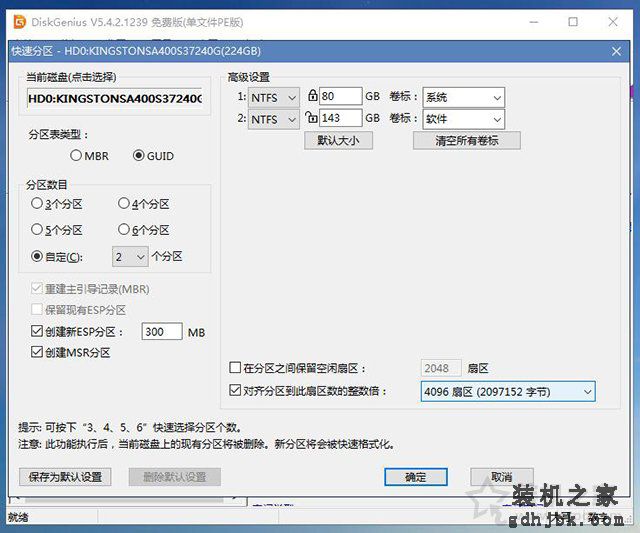Choose the 5个分区 option
The width and height of the screenshot is (640, 533).
[x=57, y=230]
